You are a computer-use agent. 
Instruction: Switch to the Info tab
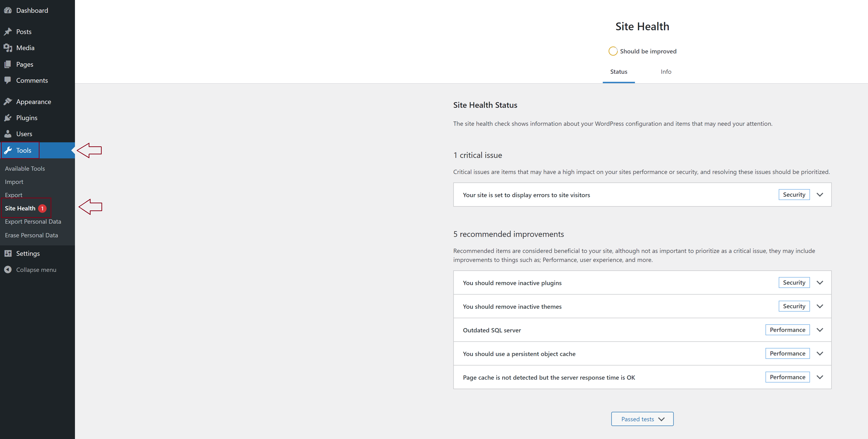click(x=666, y=72)
